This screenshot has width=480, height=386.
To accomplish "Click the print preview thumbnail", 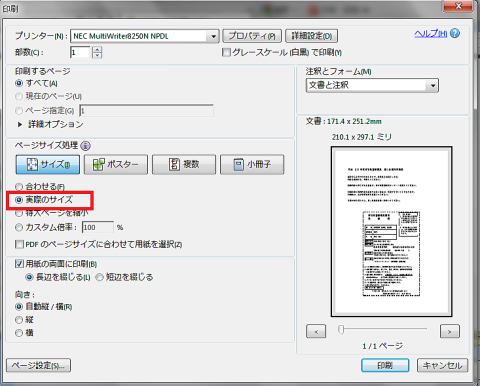I will click(x=391, y=232).
